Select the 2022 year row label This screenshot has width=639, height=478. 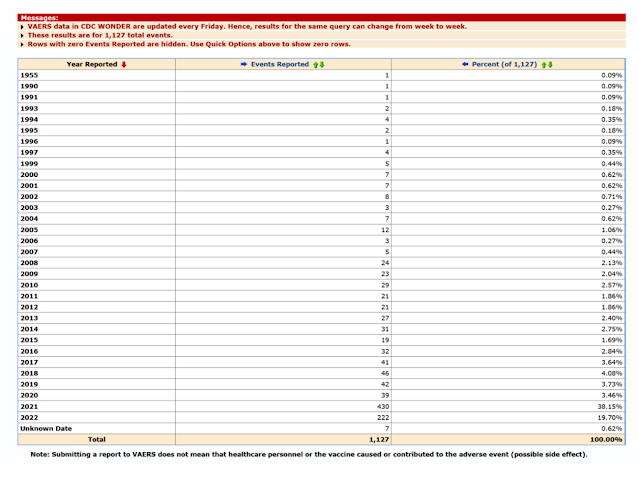[29, 418]
